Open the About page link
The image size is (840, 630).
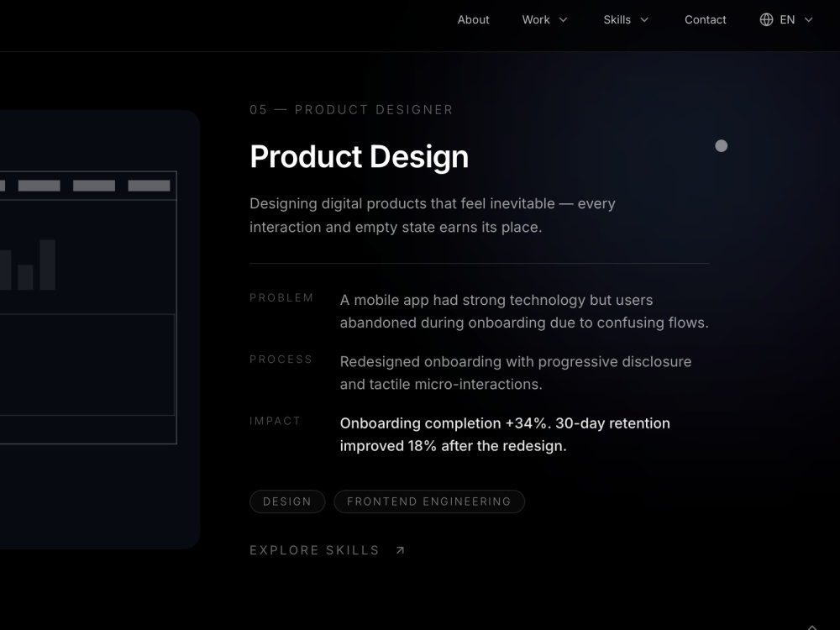pyautogui.click(x=473, y=20)
